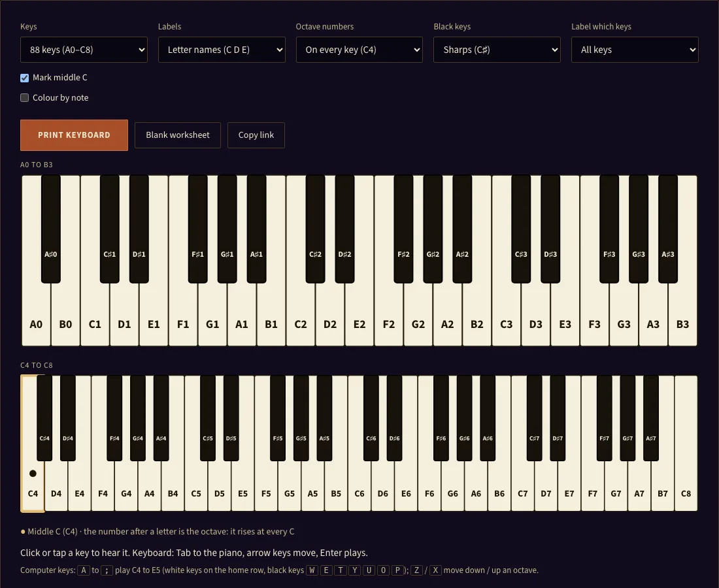Play the D♯2 black key

(x=345, y=229)
